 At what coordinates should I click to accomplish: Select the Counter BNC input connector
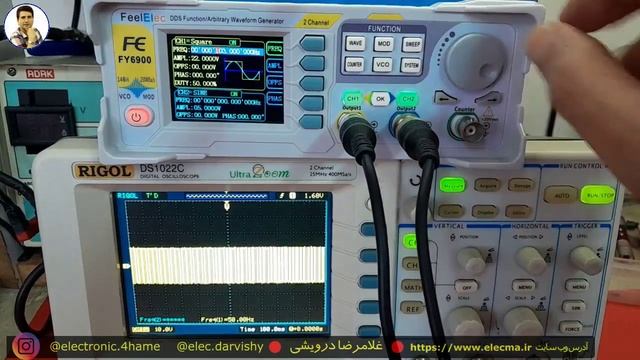click(x=468, y=128)
